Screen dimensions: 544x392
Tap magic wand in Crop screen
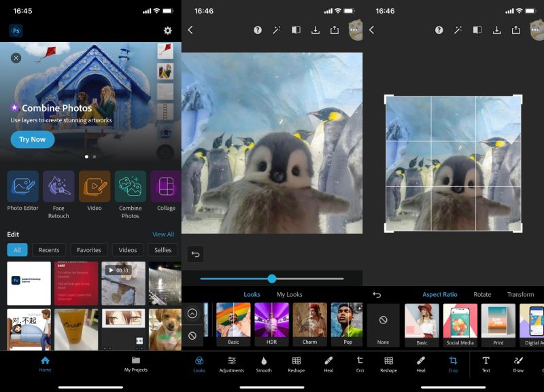tap(458, 30)
